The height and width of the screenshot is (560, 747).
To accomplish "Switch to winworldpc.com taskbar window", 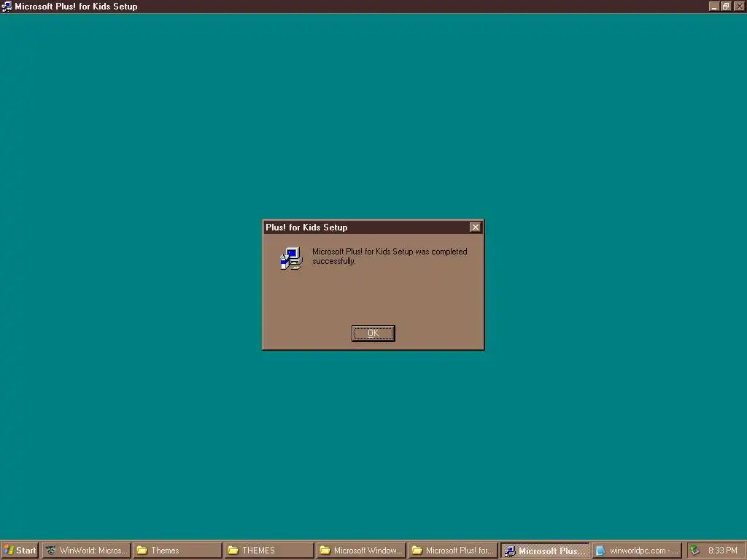I will pos(637,551).
